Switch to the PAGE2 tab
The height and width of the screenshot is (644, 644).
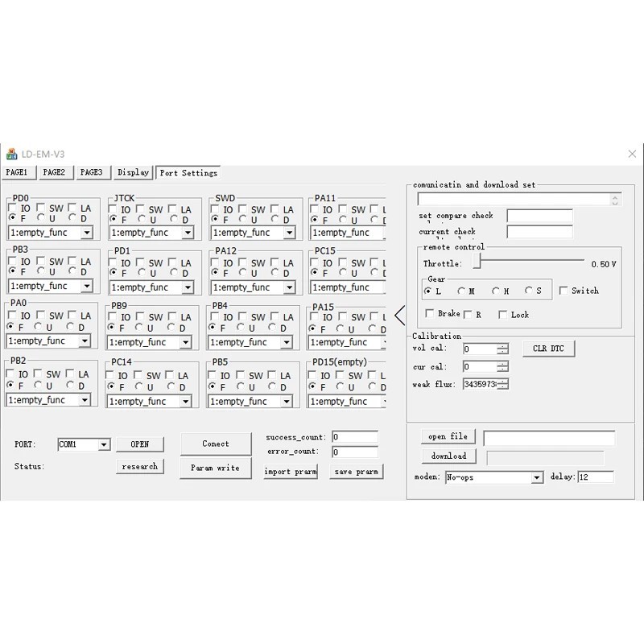[54, 171]
